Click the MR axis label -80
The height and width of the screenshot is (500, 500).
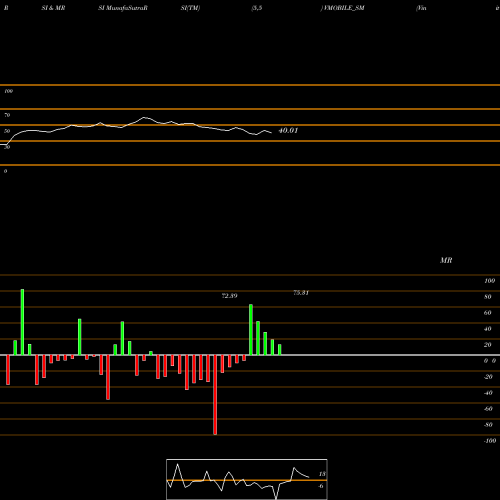click(488, 425)
